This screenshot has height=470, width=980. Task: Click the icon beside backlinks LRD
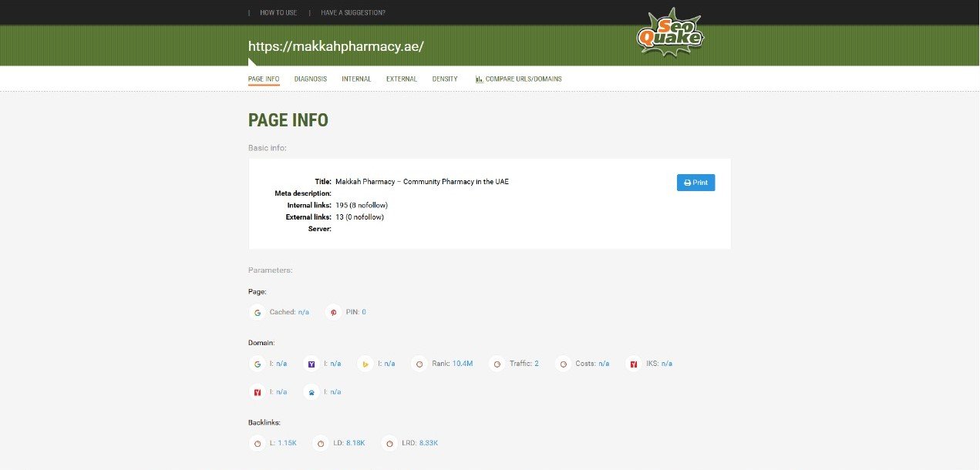point(389,444)
